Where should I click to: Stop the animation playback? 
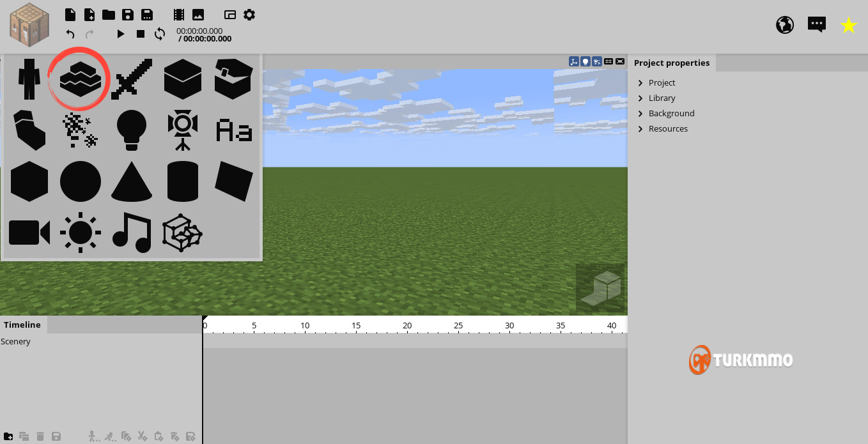(141, 34)
